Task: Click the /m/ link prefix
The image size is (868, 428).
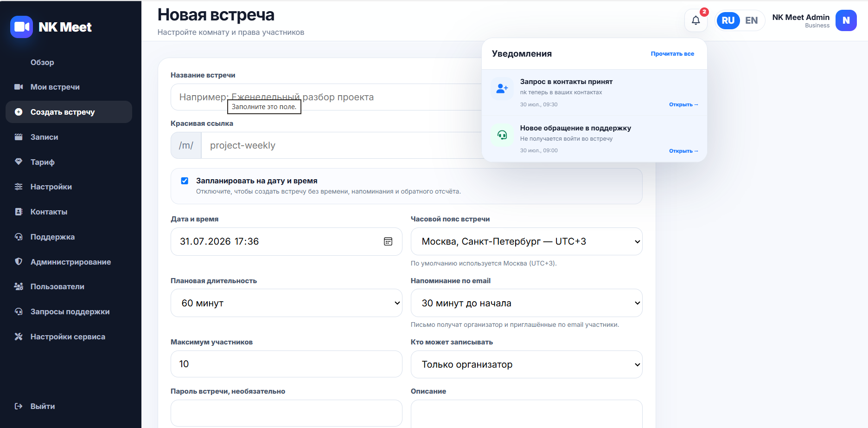Action: click(x=186, y=145)
